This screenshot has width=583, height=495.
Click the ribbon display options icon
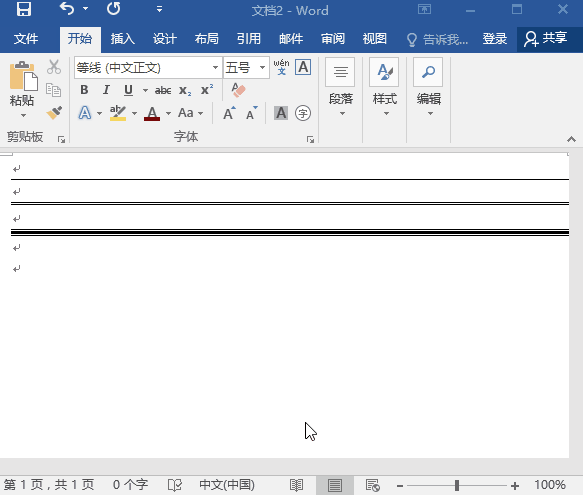[x=424, y=9]
